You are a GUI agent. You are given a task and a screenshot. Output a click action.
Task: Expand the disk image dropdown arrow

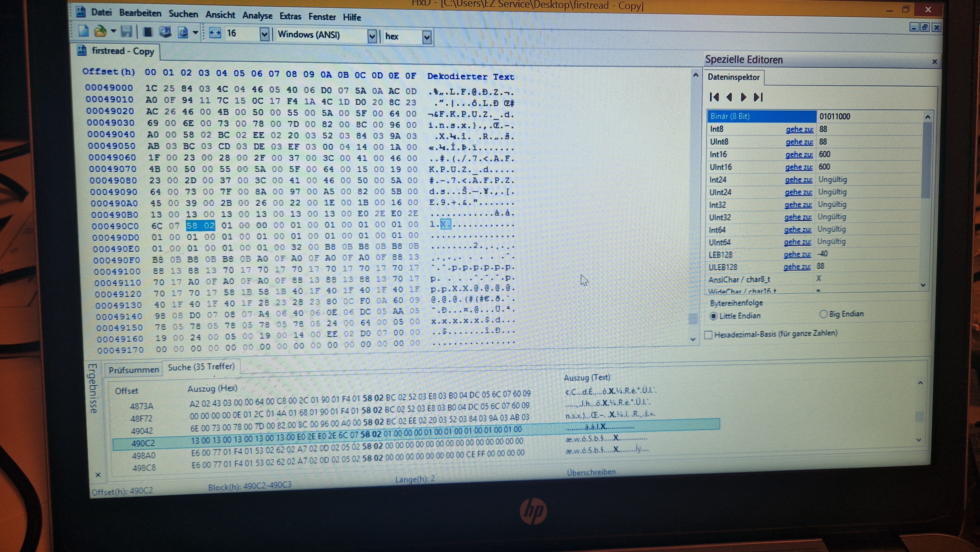196,33
